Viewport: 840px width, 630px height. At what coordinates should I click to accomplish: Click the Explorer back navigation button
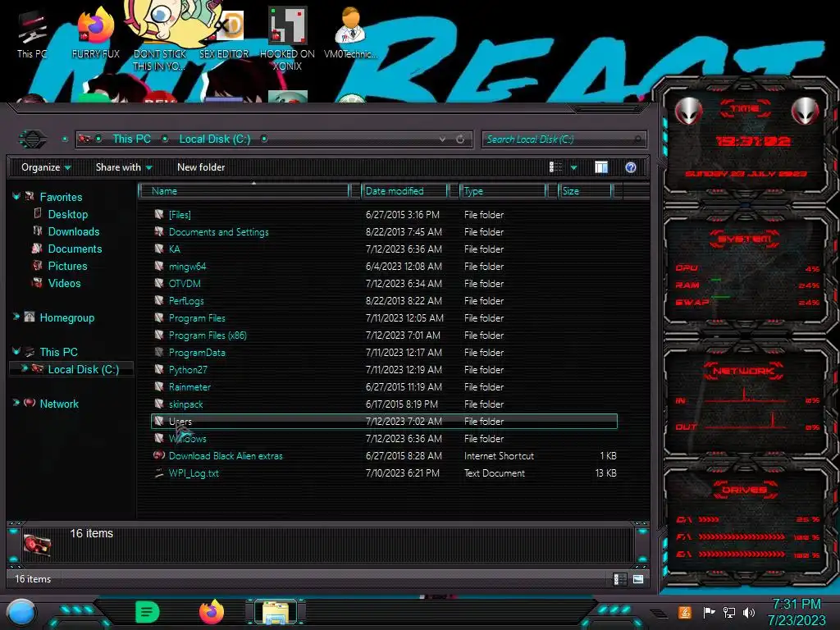(33, 139)
